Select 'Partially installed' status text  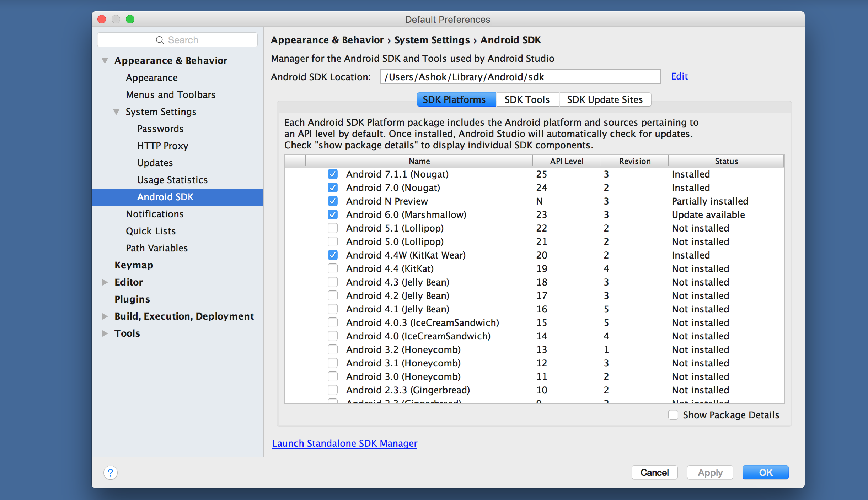[710, 201]
